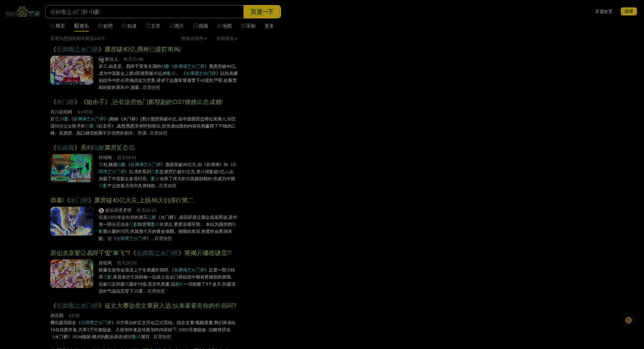This screenshot has height=349, width=644.
Task: Click the 资讯 news tab icon
Action: click(76, 26)
